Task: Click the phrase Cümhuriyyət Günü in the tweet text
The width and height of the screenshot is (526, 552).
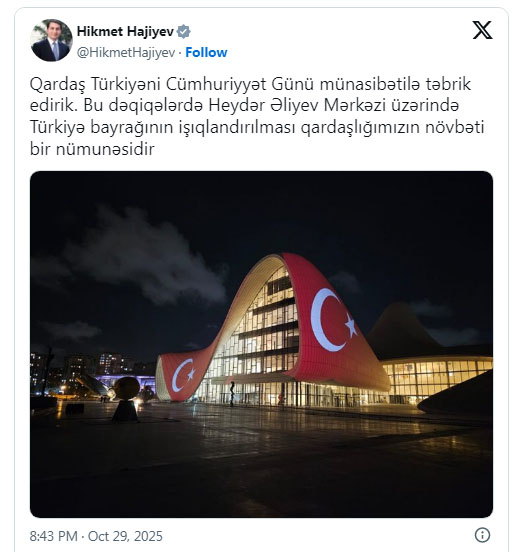Action: (x=239, y=84)
